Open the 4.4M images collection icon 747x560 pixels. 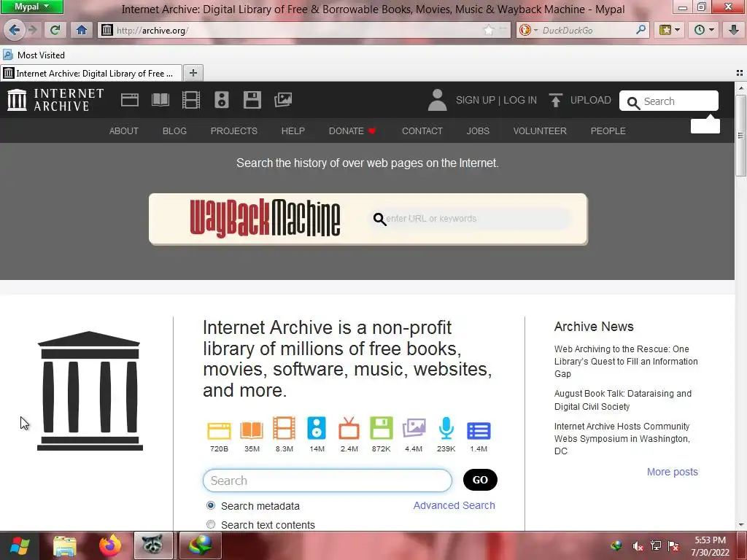click(x=414, y=428)
